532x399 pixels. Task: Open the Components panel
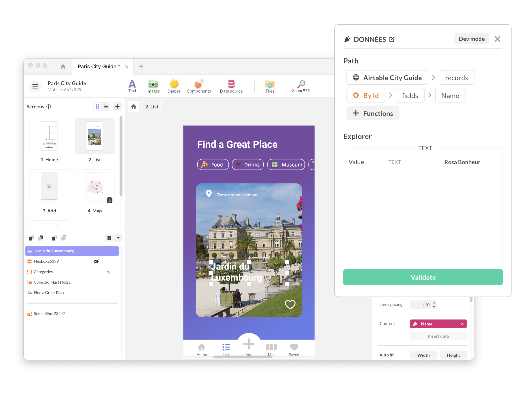199,86
